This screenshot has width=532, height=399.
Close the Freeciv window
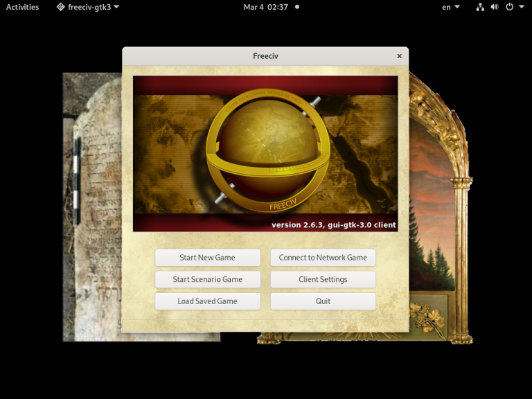pyautogui.click(x=399, y=56)
